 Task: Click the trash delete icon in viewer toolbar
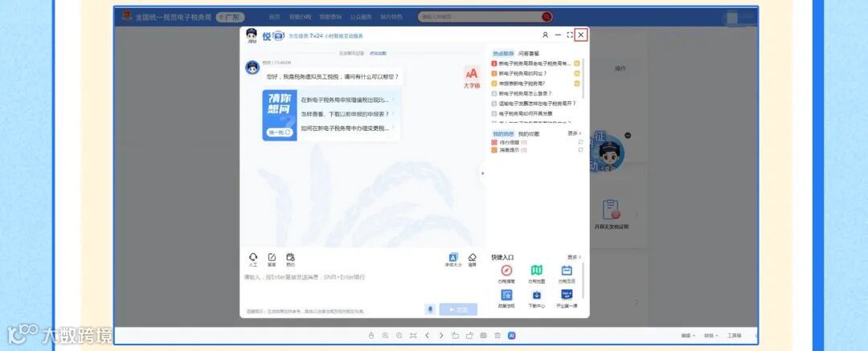pyautogui.click(x=497, y=336)
